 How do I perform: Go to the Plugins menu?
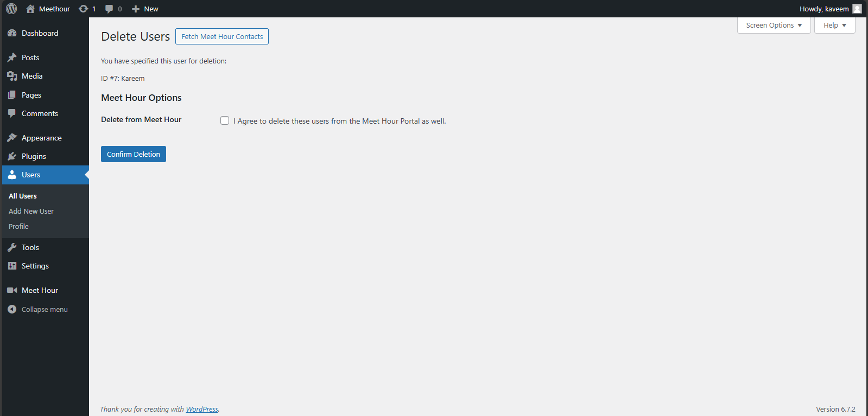tap(34, 156)
